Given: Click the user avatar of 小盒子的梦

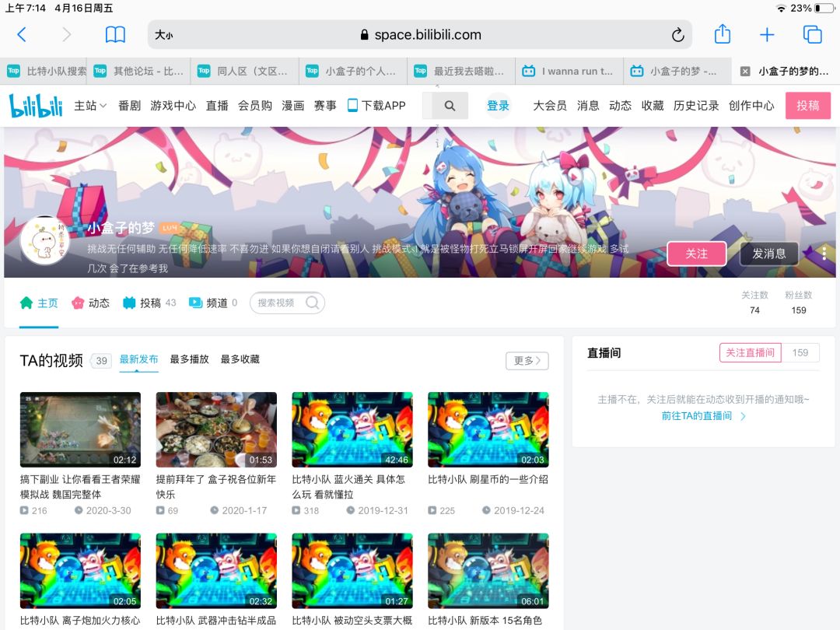Looking at the screenshot, I should pos(45,240).
